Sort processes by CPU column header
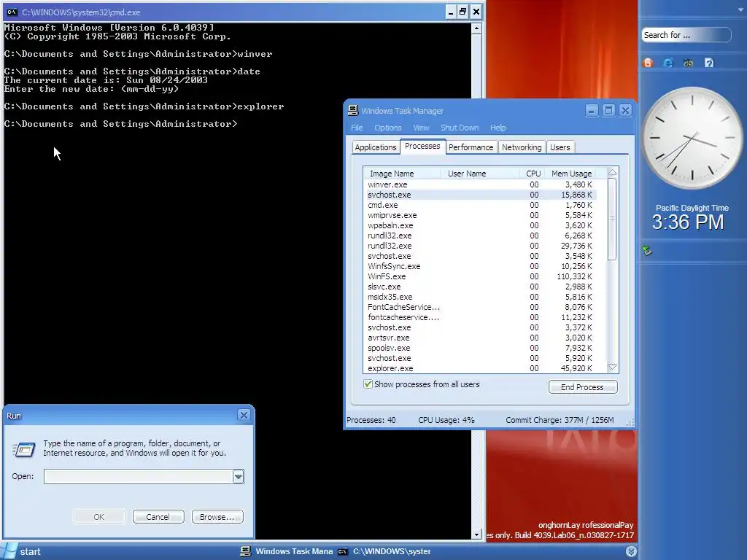This screenshot has height=560, width=747. click(531, 174)
